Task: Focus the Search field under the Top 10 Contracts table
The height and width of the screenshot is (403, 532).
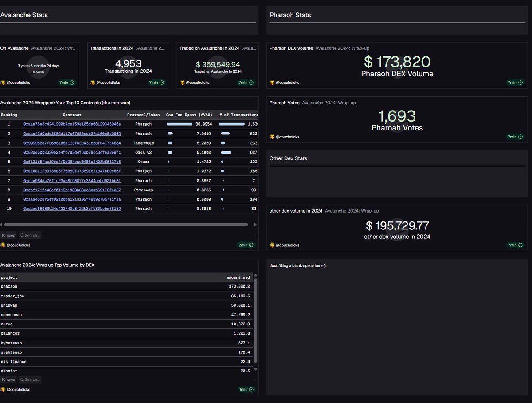Action: (x=30, y=235)
